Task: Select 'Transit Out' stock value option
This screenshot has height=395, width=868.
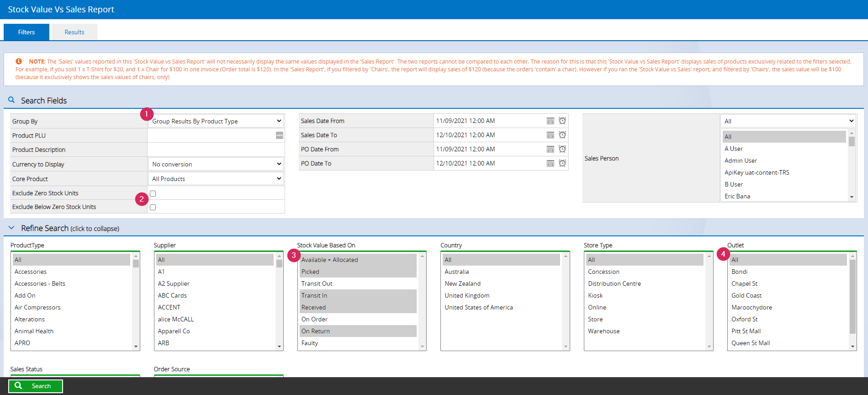Action: 358,283
